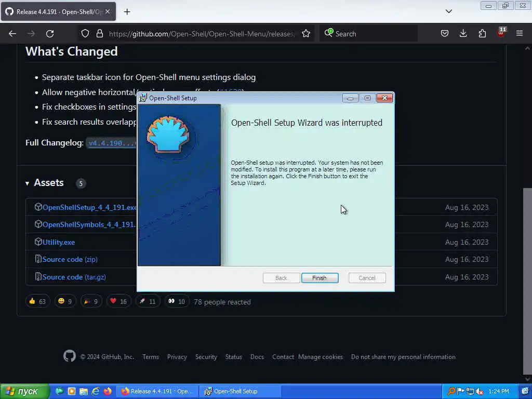
Task: Launch Internet Explorer from quick launch
Action: [96, 391]
